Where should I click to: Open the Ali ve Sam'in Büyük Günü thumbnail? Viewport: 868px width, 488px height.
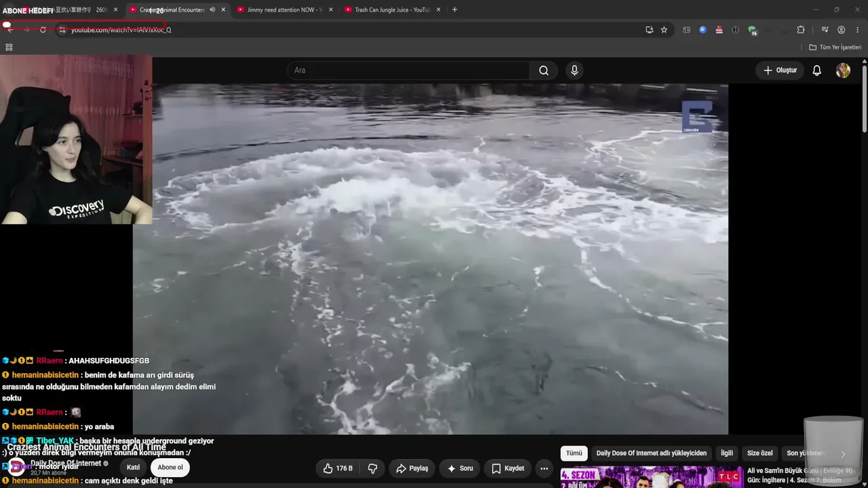(651, 477)
